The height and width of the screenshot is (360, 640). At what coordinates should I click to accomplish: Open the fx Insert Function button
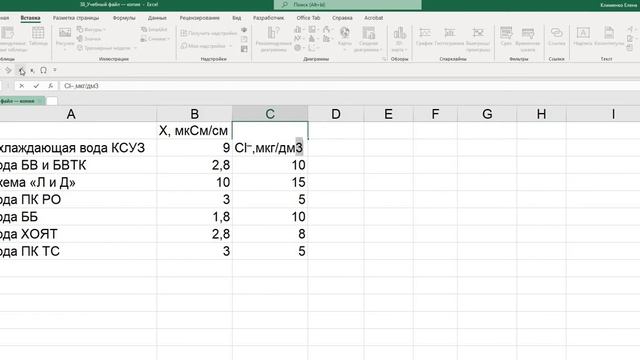pos(50,86)
